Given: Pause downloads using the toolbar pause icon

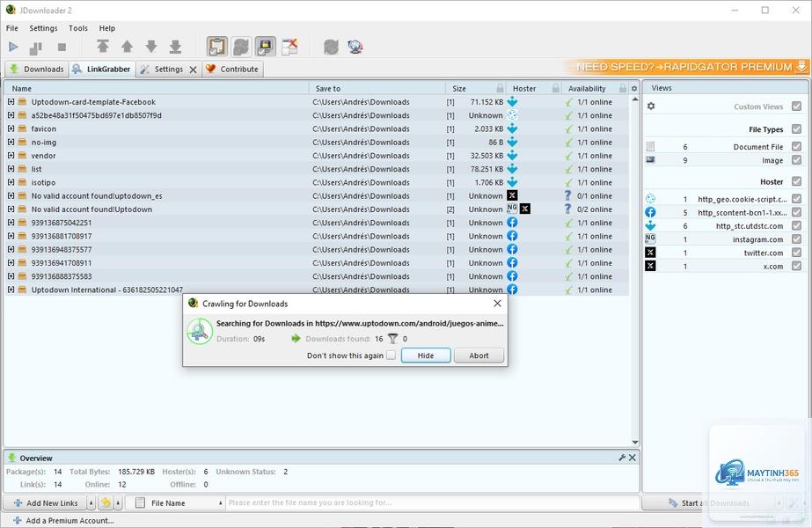Looking at the screenshot, I should click(36, 48).
